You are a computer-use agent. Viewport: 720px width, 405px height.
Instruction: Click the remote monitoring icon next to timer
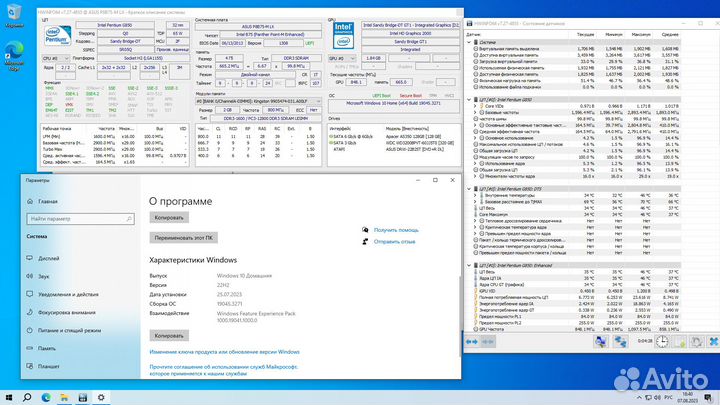pyautogui.click(x=620, y=342)
